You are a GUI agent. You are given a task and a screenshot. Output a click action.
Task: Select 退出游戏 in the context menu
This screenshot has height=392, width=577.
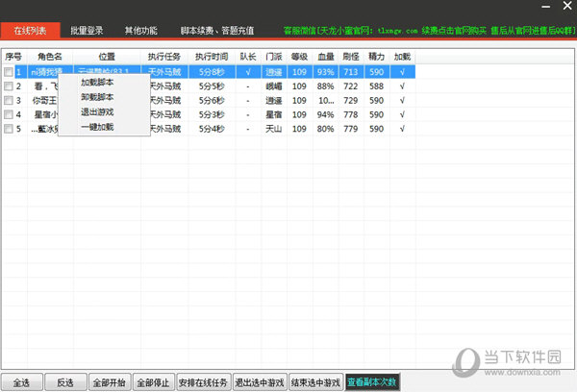[x=97, y=111]
